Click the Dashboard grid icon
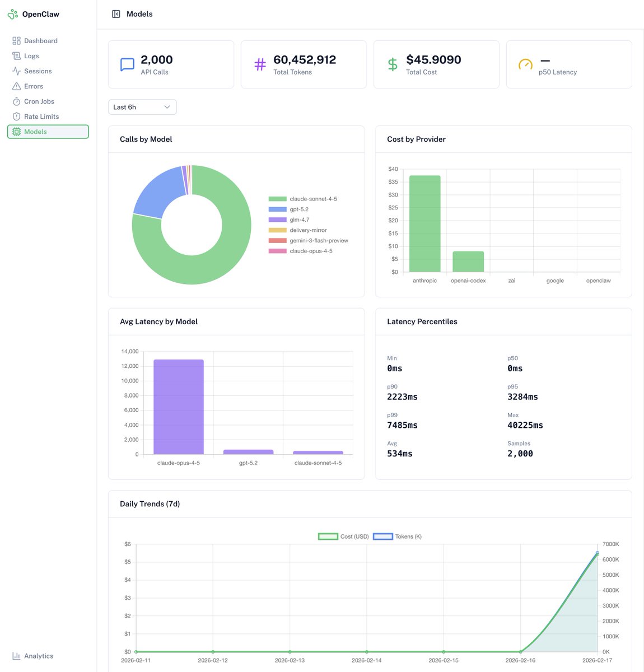Image resolution: width=644 pixels, height=672 pixels. point(16,40)
